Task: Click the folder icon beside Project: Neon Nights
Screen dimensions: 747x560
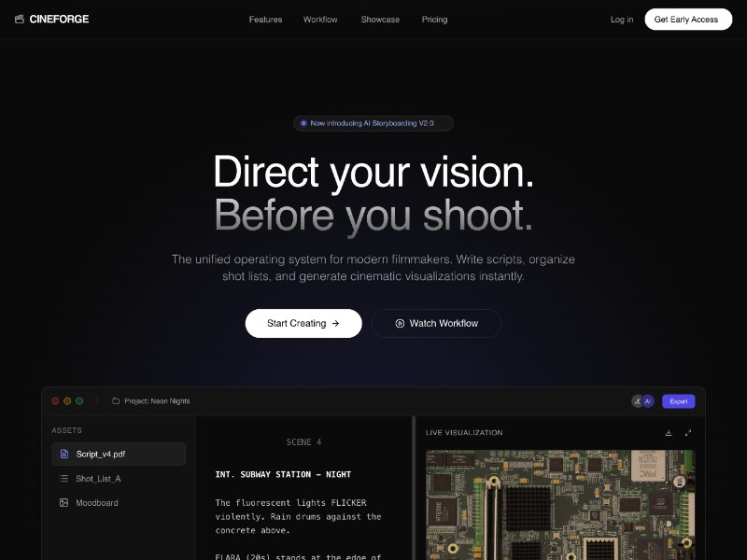Action: (x=116, y=401)
